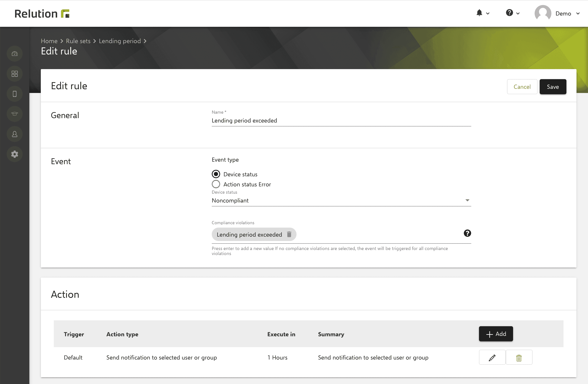Select the Device status radio button
This screenshot has width=588, height=384.
(x=216, y=174)
